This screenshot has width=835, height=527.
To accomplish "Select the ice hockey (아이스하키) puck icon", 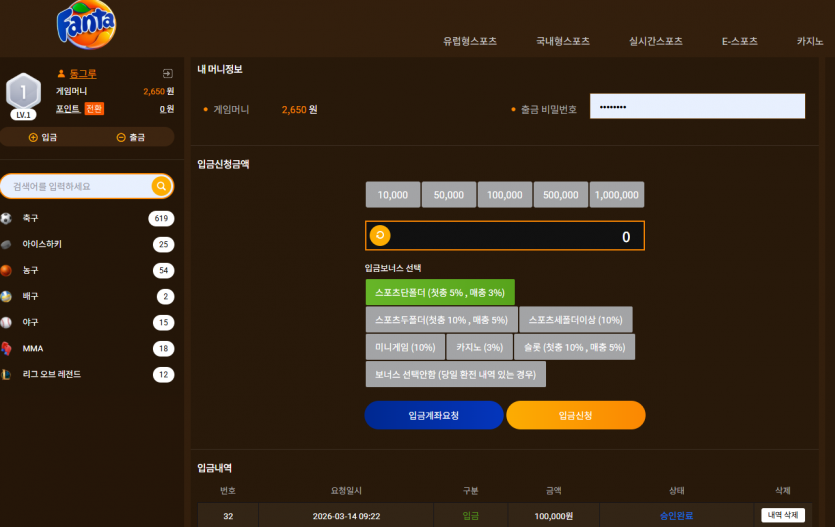I will click(x=6, y=244).
